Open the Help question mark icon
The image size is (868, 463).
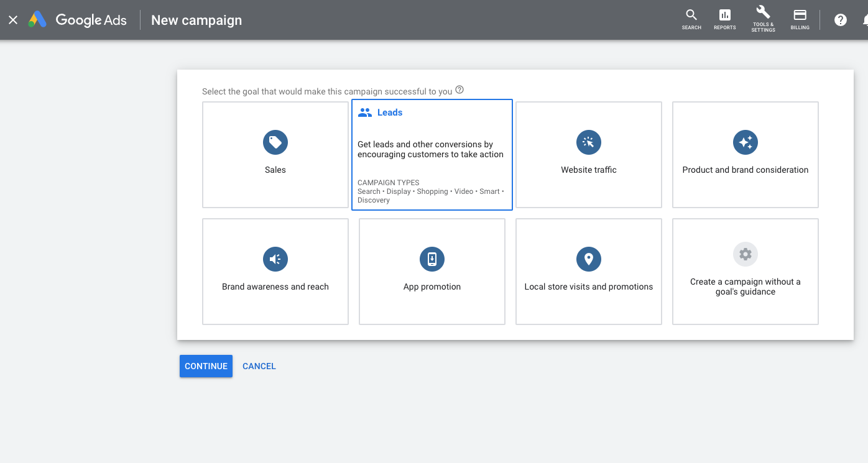click(840, 19)
